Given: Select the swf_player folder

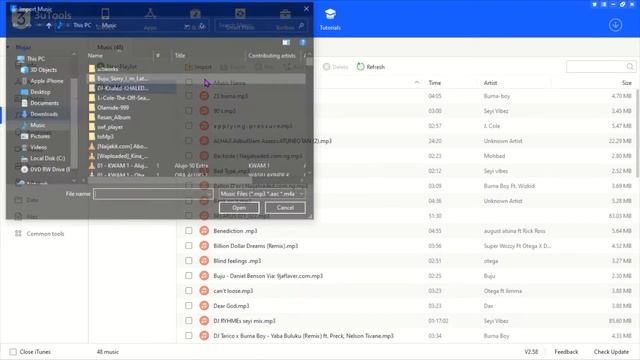Looking at the screenshot, I should (x=110, y=127).
